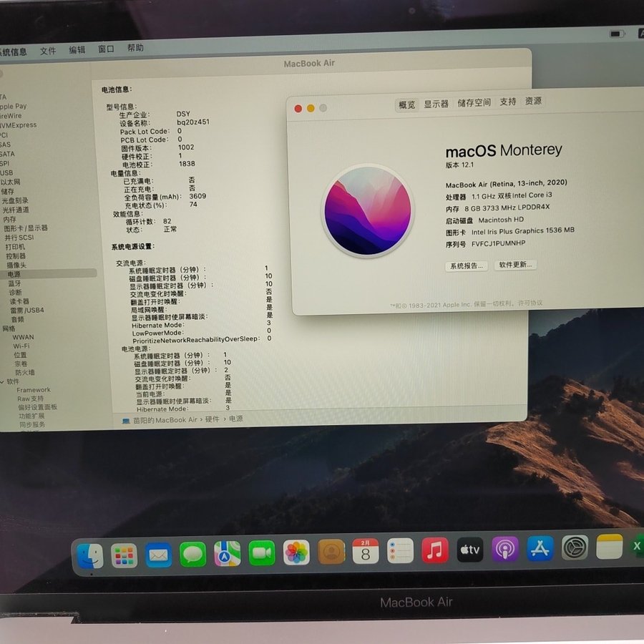Click 硬件 in the bottom path bar
Image resolution: width=644 pixels, height=644 pixels.
(213, 419)
